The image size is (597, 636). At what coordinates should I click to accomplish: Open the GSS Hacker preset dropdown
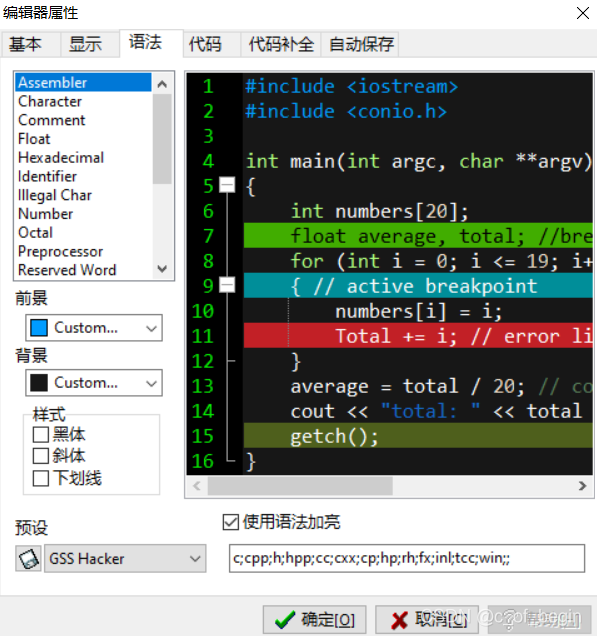[x=125, y=559]
